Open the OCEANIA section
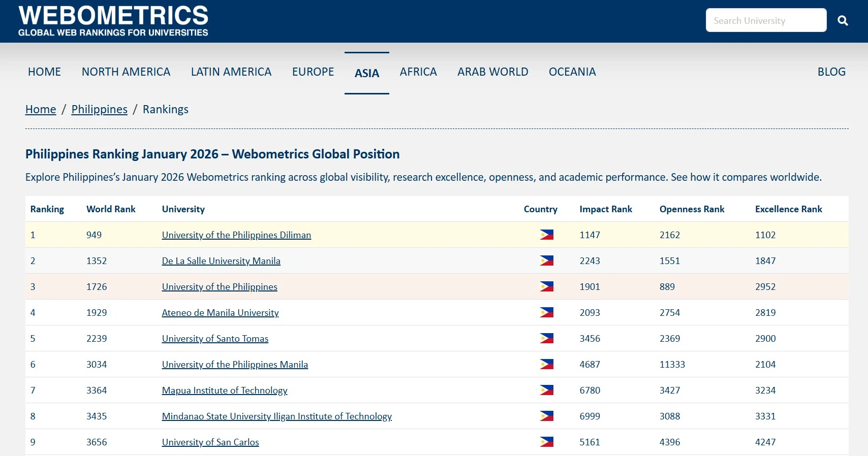This screenshot has height=456, width=868. pyautogui.click(x=572, y=72)
